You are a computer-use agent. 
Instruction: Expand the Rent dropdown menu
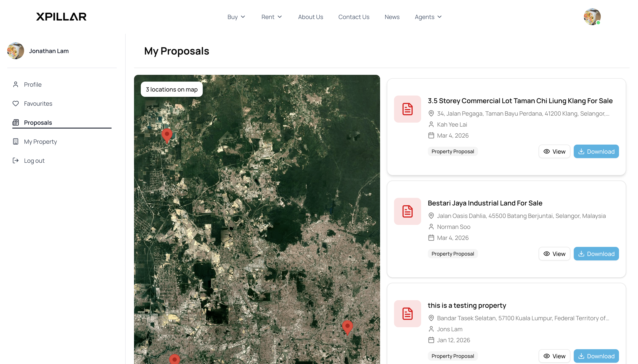pyautogui.click(x=272, y=17)
